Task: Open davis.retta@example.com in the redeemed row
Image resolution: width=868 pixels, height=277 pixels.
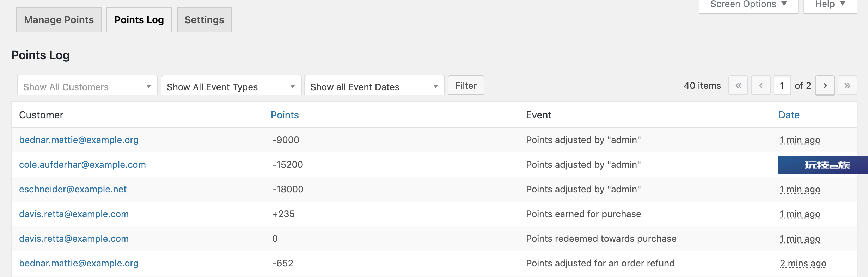Action: [74, 239]
